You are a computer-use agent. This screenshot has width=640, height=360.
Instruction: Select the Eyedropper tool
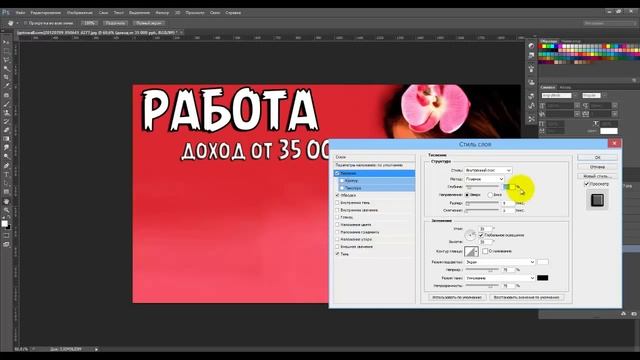click(6, 86)
